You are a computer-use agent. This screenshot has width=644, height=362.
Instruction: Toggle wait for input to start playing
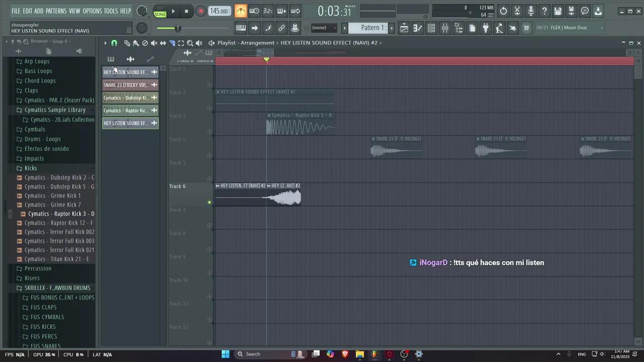click(x=255, y=11)
